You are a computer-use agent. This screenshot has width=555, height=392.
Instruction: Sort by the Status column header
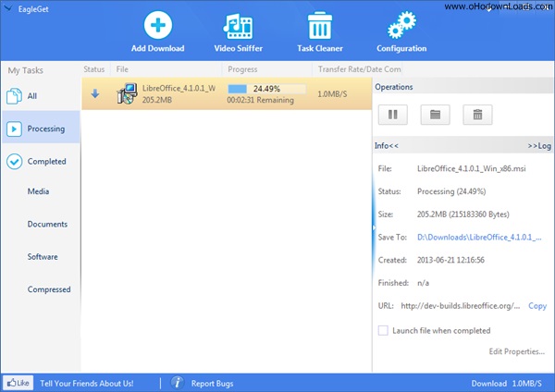pyautogui.click(x=94, y=69)
